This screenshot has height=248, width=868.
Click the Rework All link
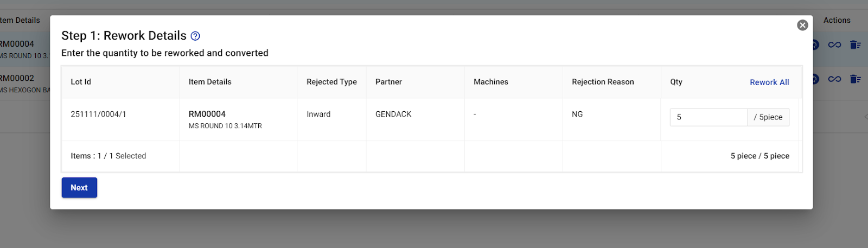[769, 82]
